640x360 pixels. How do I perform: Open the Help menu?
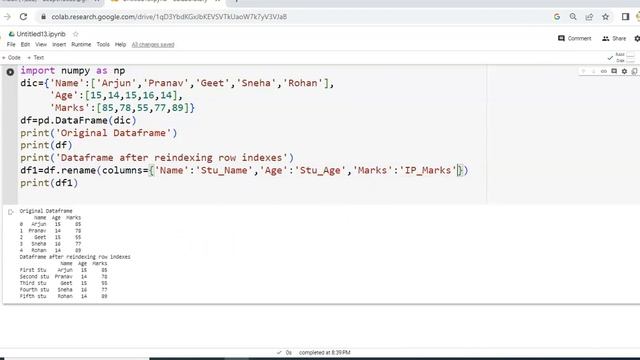click(x=120, y=44)
